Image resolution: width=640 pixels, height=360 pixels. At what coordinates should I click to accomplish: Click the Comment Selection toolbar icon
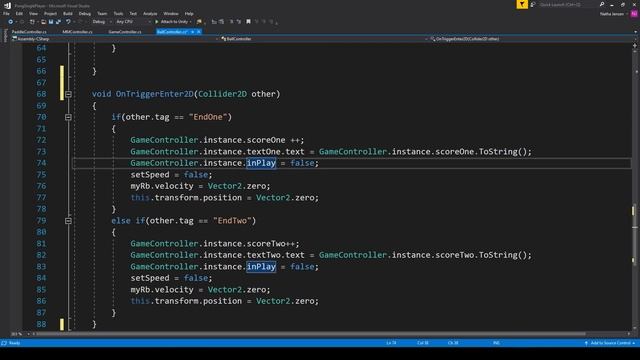click(x=231, y=22)
